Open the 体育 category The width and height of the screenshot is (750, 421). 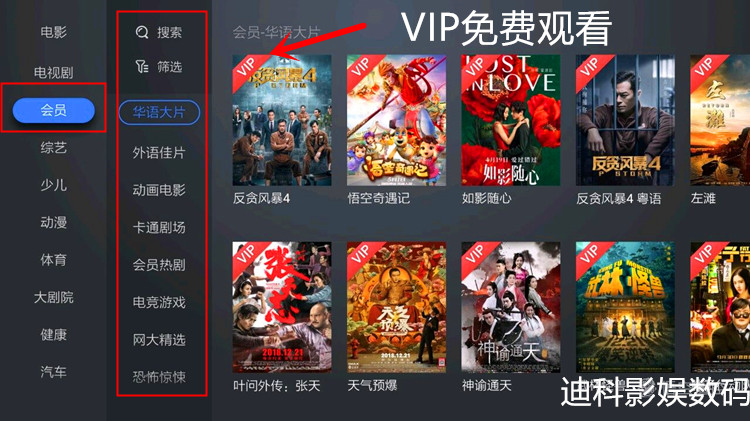[x=54, y=260]
